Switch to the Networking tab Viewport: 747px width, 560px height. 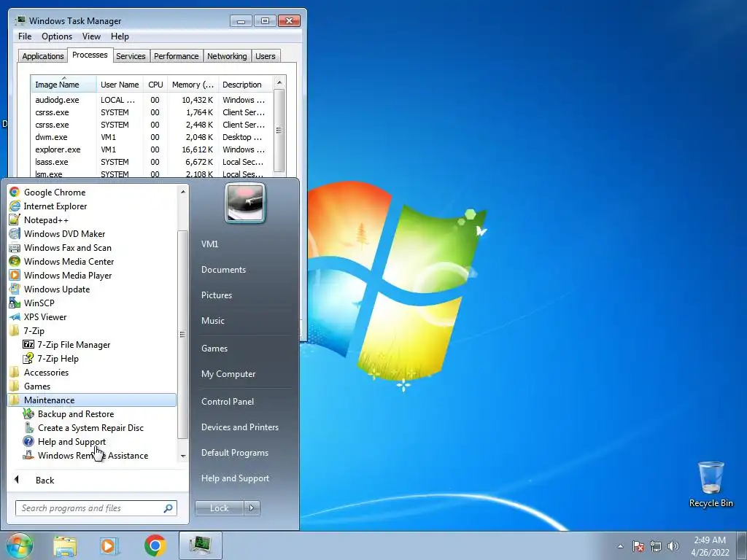tap(227, 56)
